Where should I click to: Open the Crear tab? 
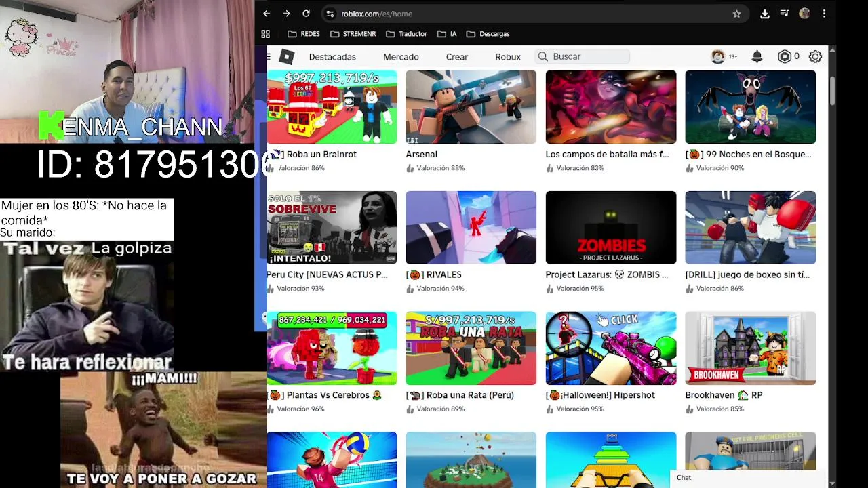(457, 57)
